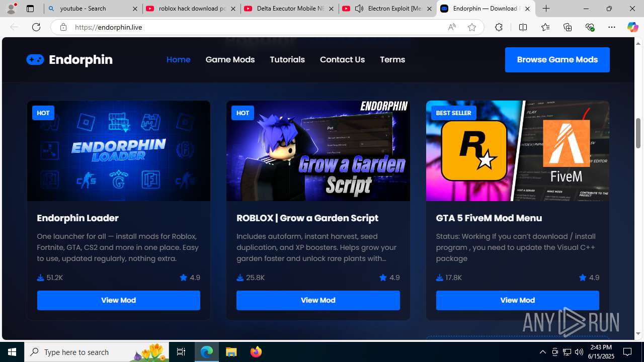The width and height of the screenshot is (644, 362).
Task: Click the Endorphin Loader thumbnail image
Action: [119, 151]
